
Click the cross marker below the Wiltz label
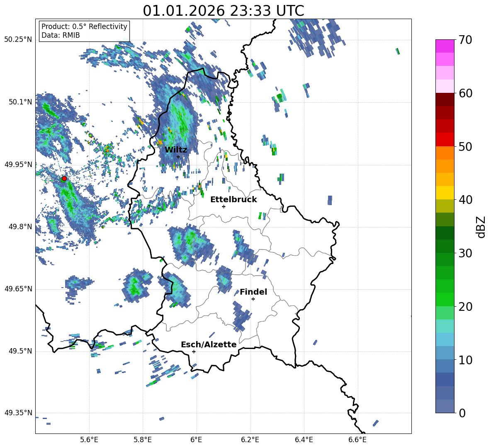(x=178, y=157)
